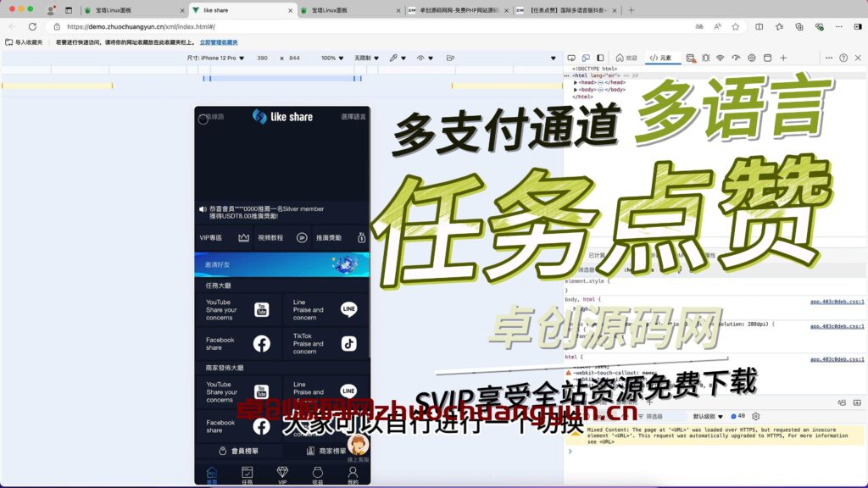
Task: Switch to the 卓创源码网 browser tab
Action: [x=459, y=10]
